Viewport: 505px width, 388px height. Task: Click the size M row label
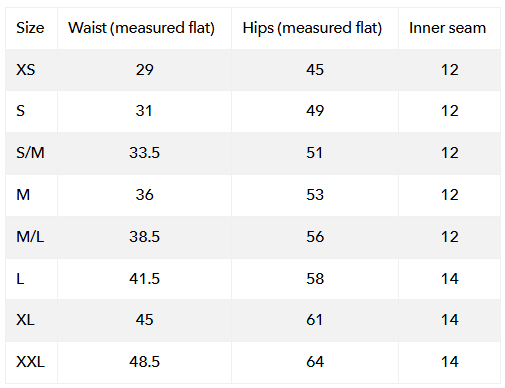tap(23, 195)
